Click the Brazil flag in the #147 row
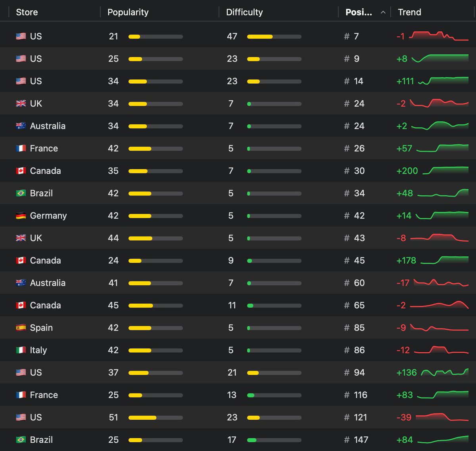Image resolution: width=476 pixels, height=451 pixels. pyautogui.click(x=21, y=440)
